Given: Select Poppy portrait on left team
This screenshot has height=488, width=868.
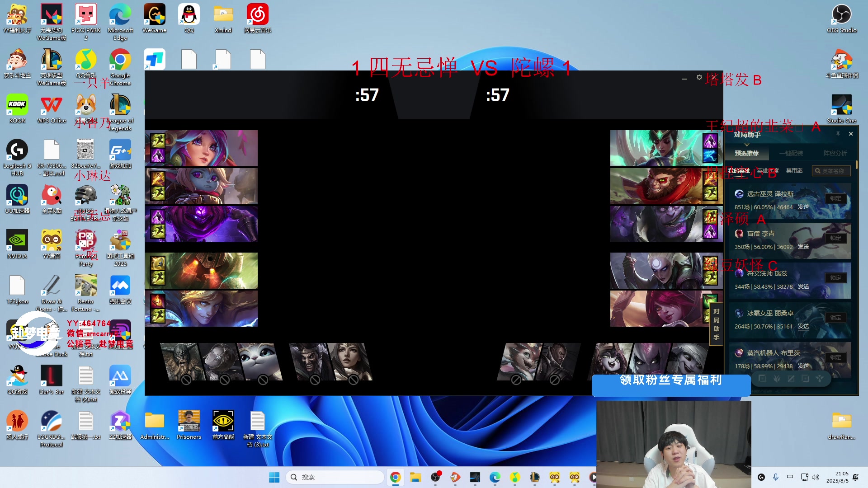Looking at the screenshot, I should 202,186.
